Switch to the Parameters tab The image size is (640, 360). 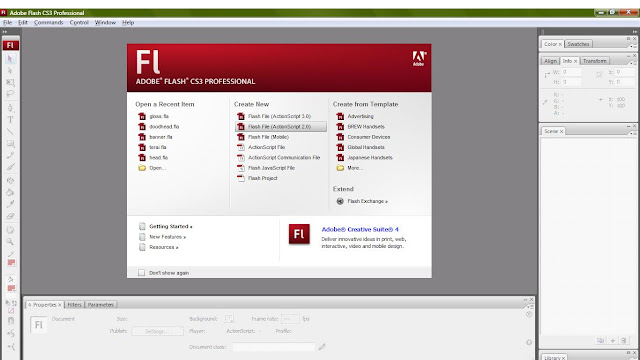[x=100, y=305]
